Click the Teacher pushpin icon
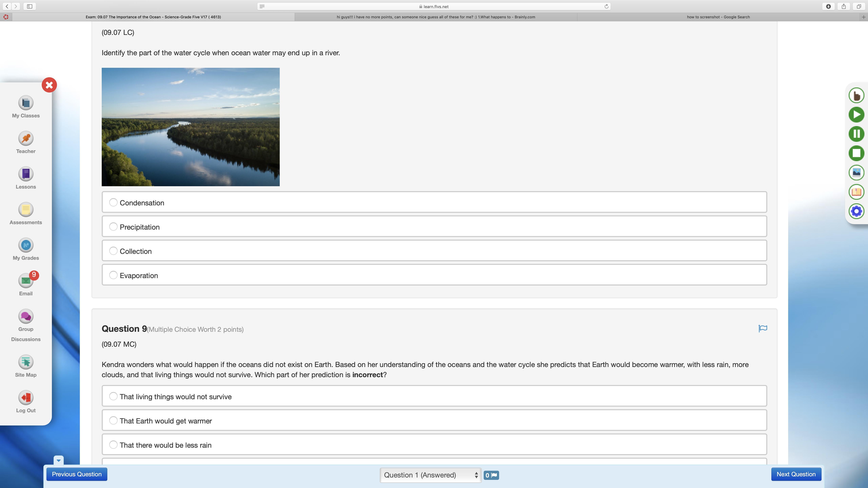The width and height of the screenshot is (868, 488). click(26, 138)
